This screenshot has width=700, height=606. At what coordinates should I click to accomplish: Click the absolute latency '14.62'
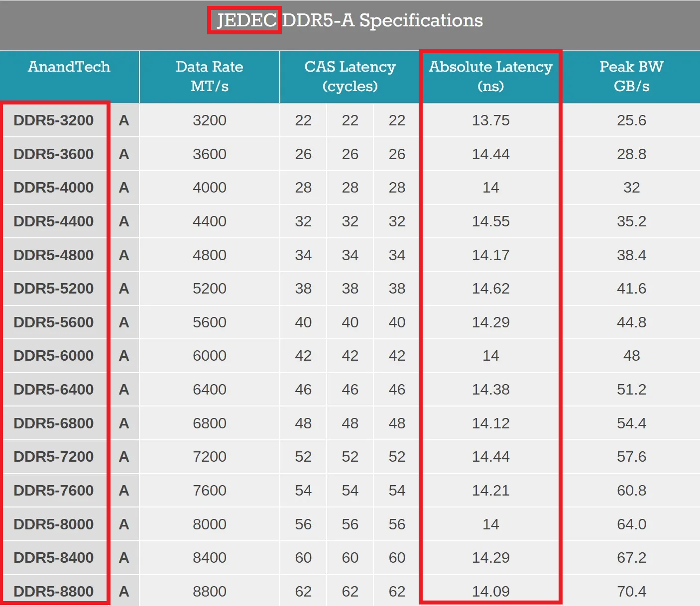491,289
